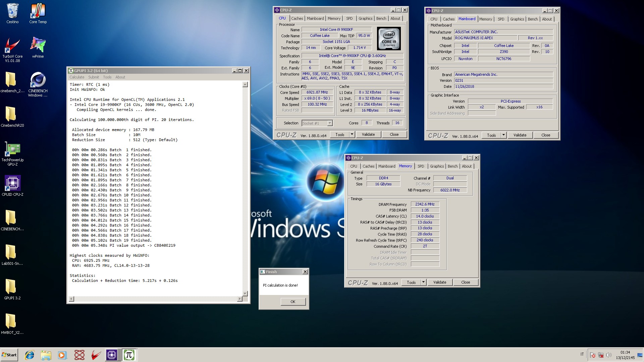Expand Tools dropdown arrow in Memory CPU-Z window
Screen dimensions: 644x362
(423, 282)
